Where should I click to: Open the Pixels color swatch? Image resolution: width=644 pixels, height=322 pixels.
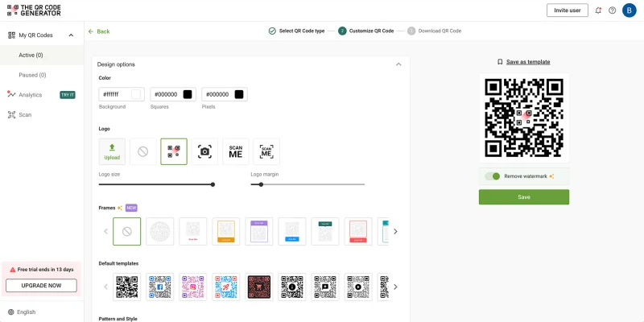[x=238, y=94]
